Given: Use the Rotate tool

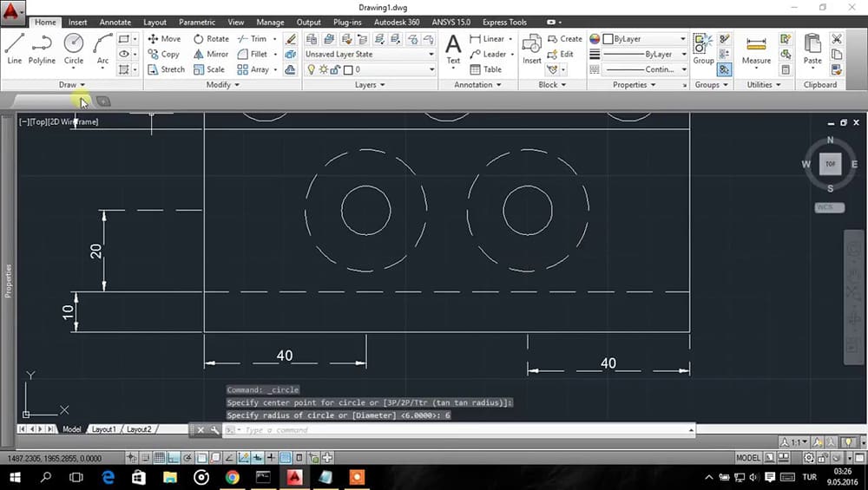Looking at the screenshot, I should tap(211, 39).
